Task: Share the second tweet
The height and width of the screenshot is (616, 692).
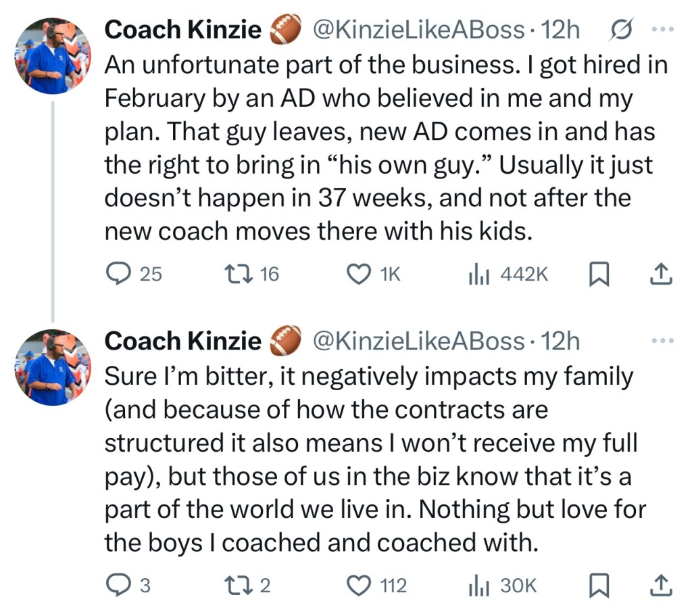Action: (660, 586)
